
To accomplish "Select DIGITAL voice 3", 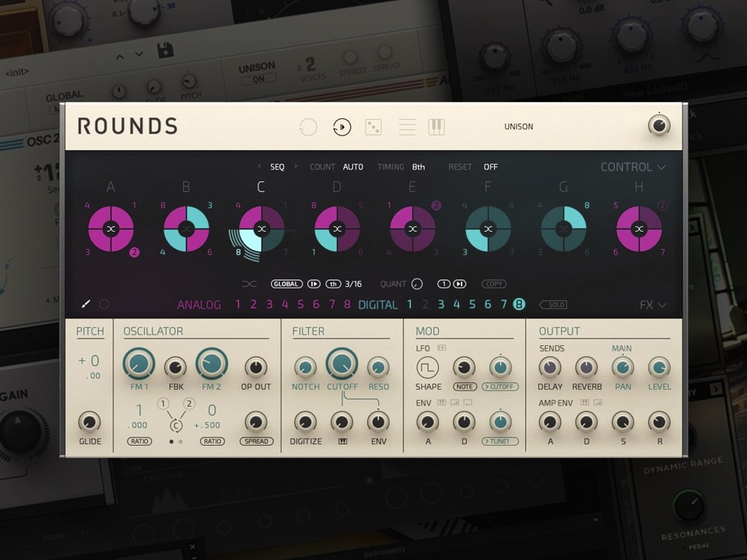I will click(x=441, y=304).
